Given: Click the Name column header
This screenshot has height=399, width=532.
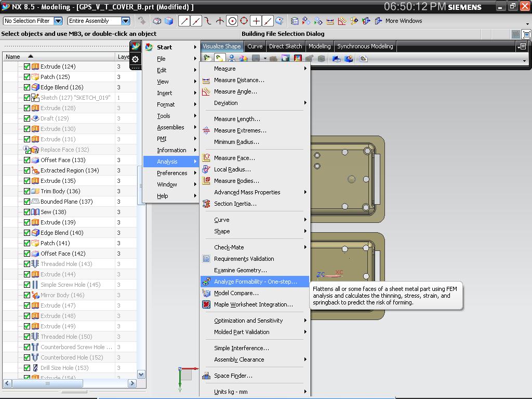Looking at the screenshot, I should (59, 57).
